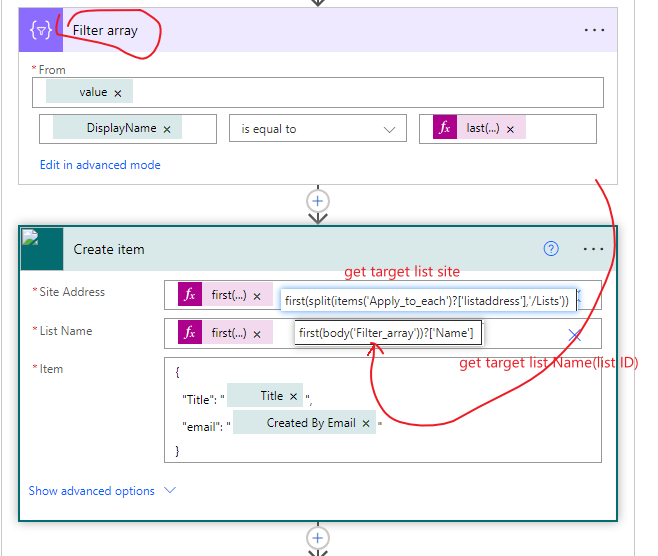This screenshot has width=658, height=556.
Task: Remove first(...) token from Site Address
Action: (x=257, y=296)
